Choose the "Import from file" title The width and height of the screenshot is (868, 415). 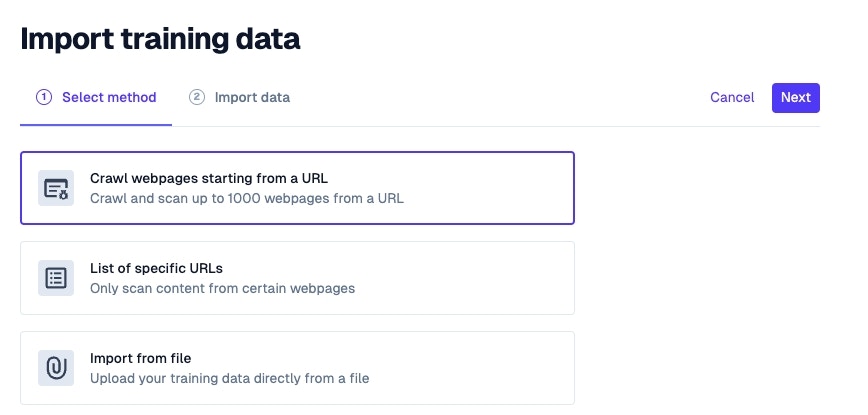click(140, 358)
